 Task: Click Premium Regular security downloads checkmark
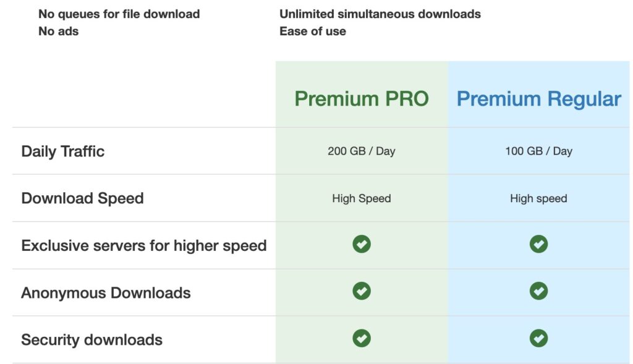coord(538,338)
